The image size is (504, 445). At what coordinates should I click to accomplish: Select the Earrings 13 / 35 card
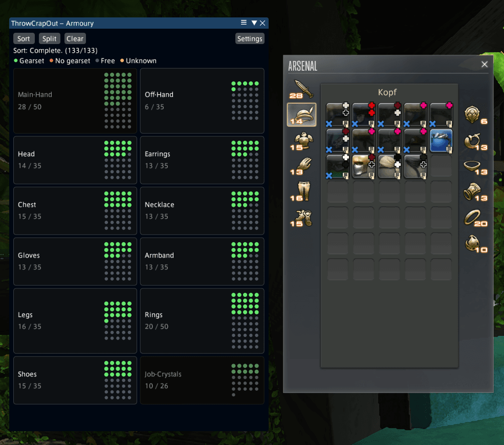coord(202,160)
